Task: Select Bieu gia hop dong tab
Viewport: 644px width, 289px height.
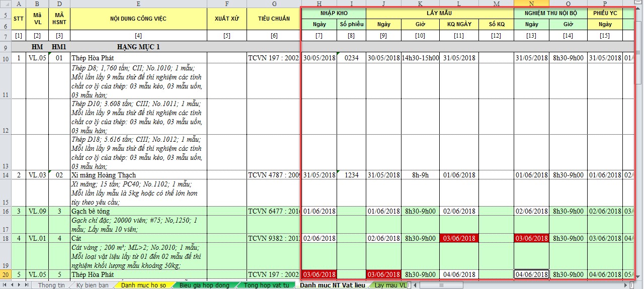Action: (x=204, y=285)
